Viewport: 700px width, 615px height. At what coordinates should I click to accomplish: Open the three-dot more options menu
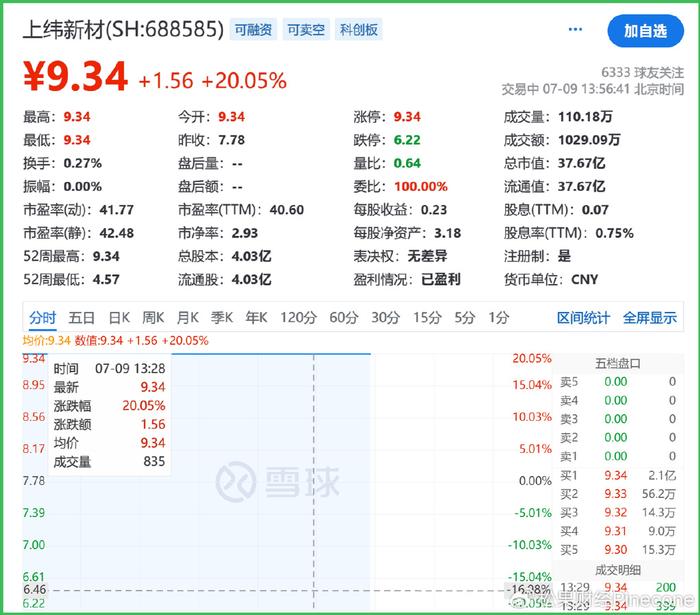click(x=575, y=29)
